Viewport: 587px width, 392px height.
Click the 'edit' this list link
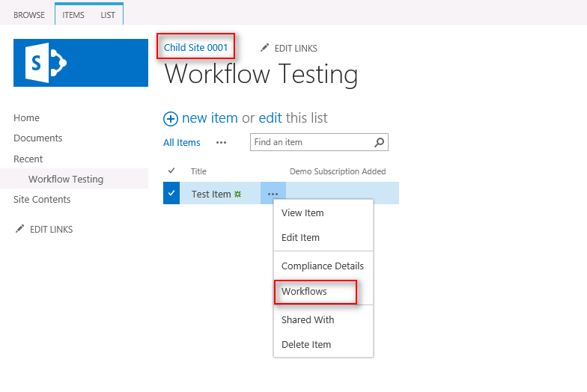pyautogui.click(x=270, y=118)
